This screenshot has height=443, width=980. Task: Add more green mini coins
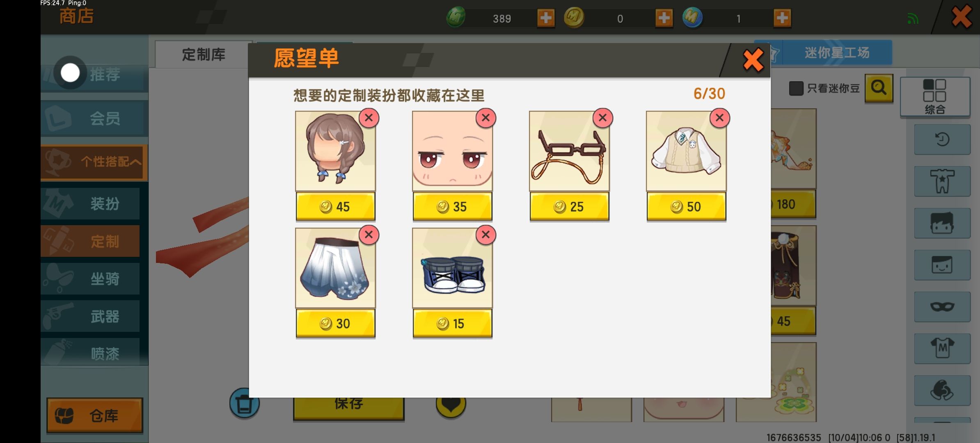pos(546,18)
